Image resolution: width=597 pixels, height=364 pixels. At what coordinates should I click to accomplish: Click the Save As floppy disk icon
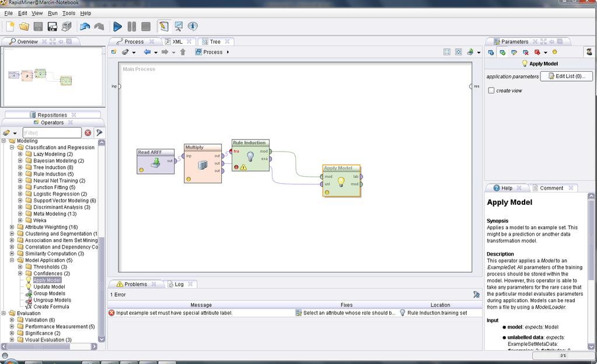tap(52, 26)
